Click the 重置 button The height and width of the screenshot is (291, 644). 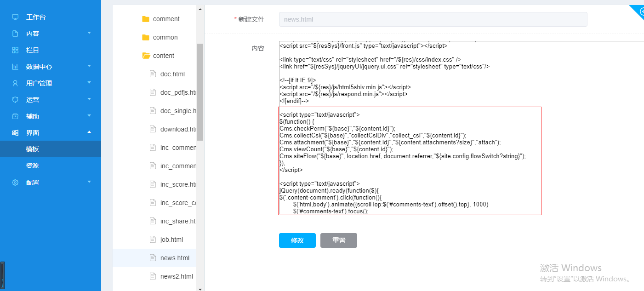pyautogui.click(x=339, y=240)
